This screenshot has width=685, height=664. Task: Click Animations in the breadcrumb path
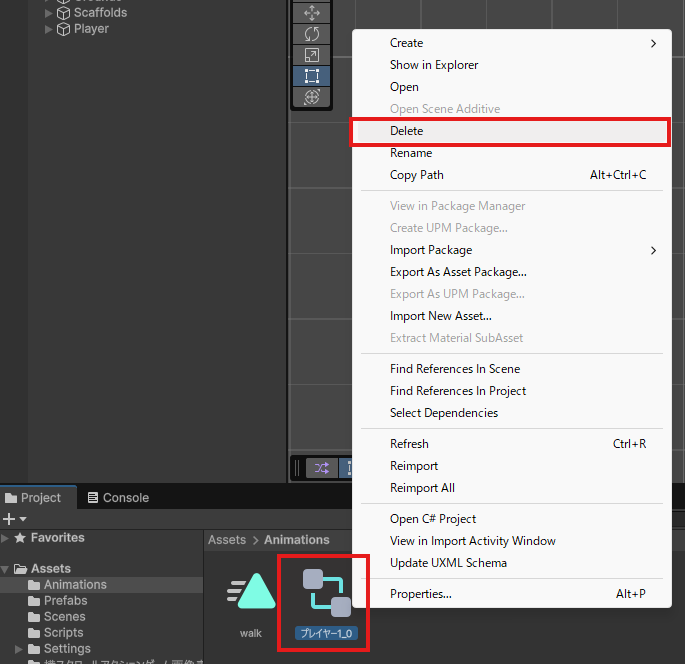tap(297, 540)
